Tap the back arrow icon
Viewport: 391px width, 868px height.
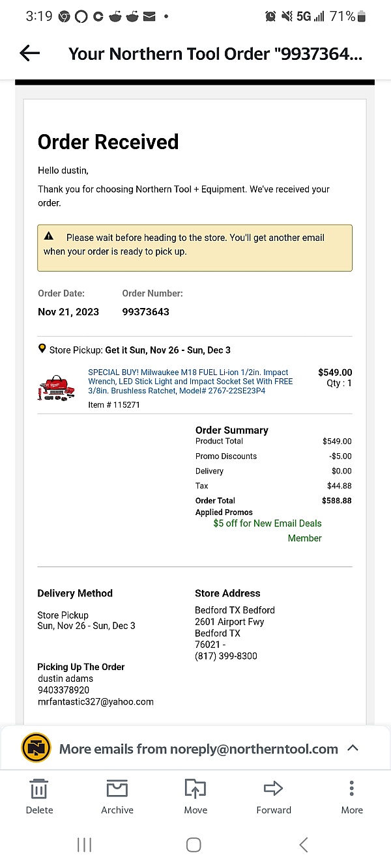click(30, 53)
